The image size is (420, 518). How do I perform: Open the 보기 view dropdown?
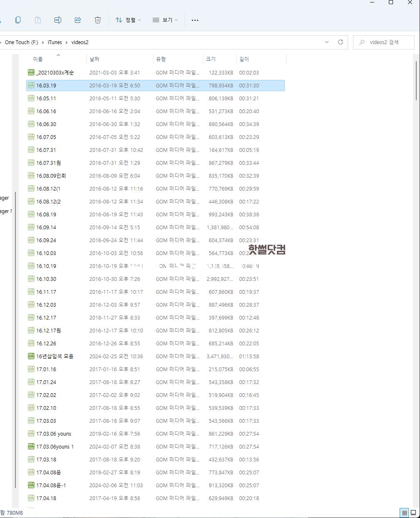pyautogui.click(x=165, y=20)
